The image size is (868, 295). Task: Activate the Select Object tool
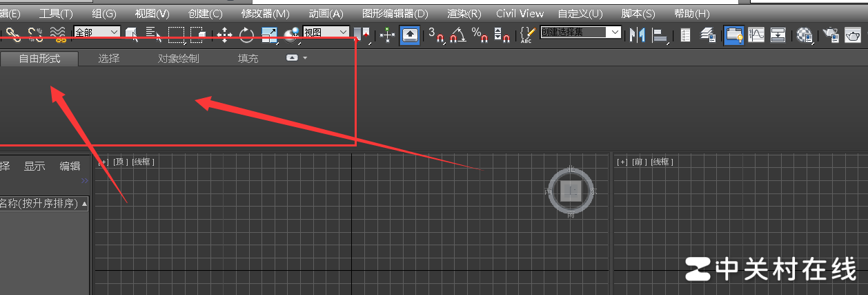131,34
